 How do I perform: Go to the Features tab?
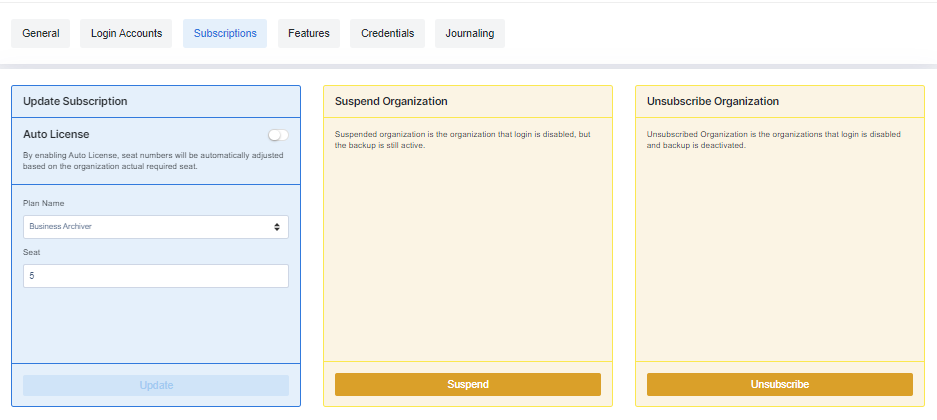[309, 33]
